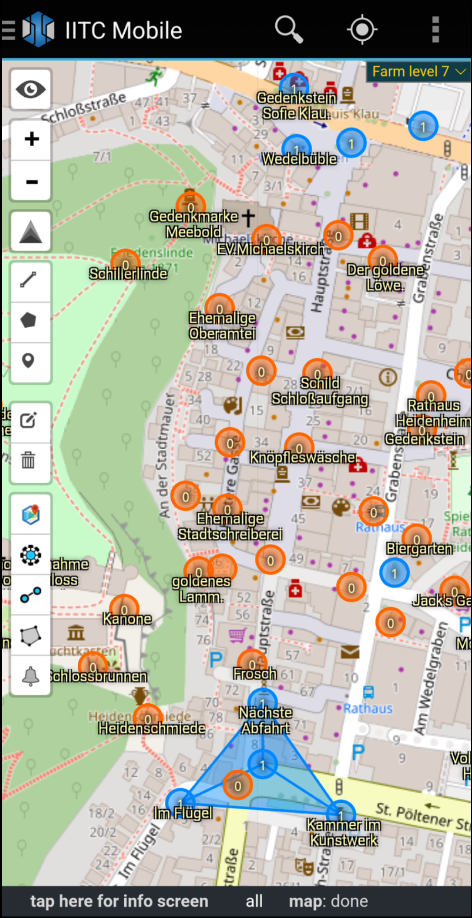Select the draw polygon tool
The width and height of the screenshot is (472, 918).
pos(28,320)
